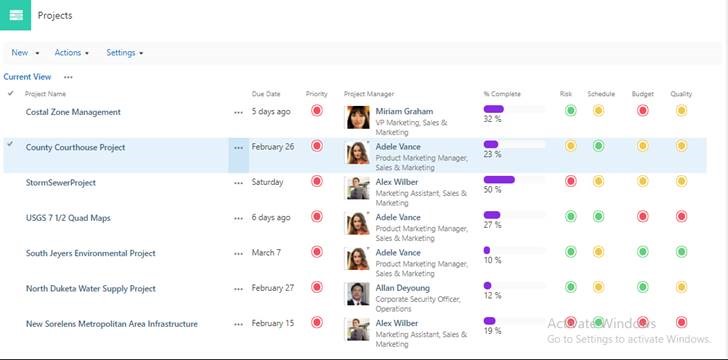Screen dimensions: 728x360
Task: Click Allan Deyoung's profile photo
Action: point(358,294)
